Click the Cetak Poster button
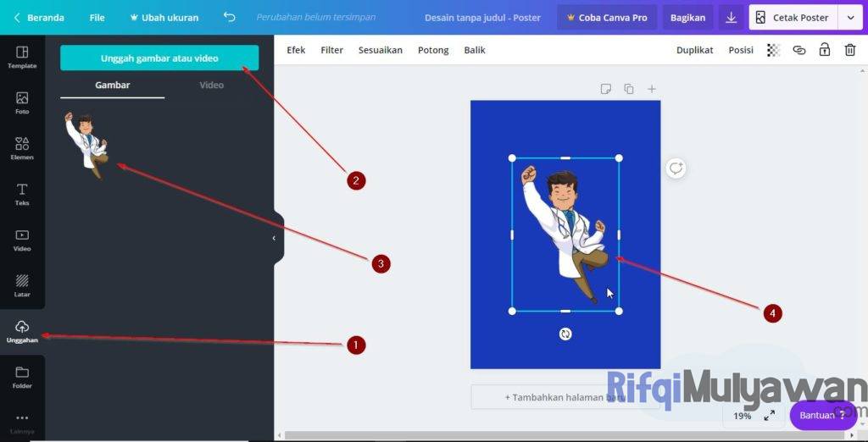Screen dimensions: 868x442 point(793,18)
